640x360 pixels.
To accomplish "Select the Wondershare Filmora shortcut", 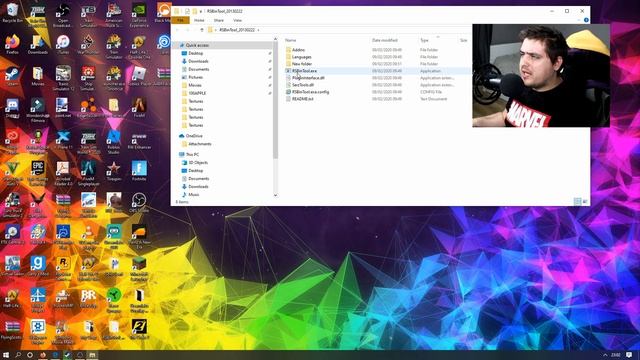I will (38, 109).
